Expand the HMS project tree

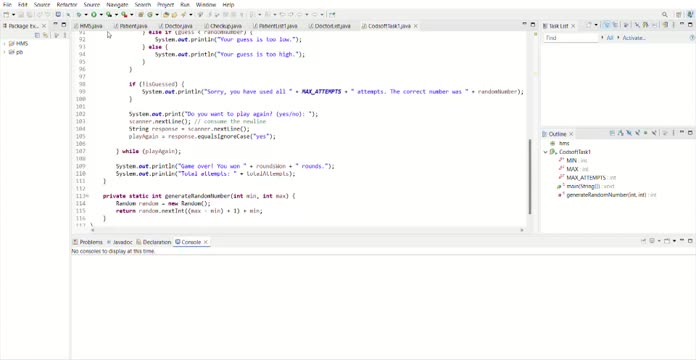pyautogui.click(x=4, y=44)
